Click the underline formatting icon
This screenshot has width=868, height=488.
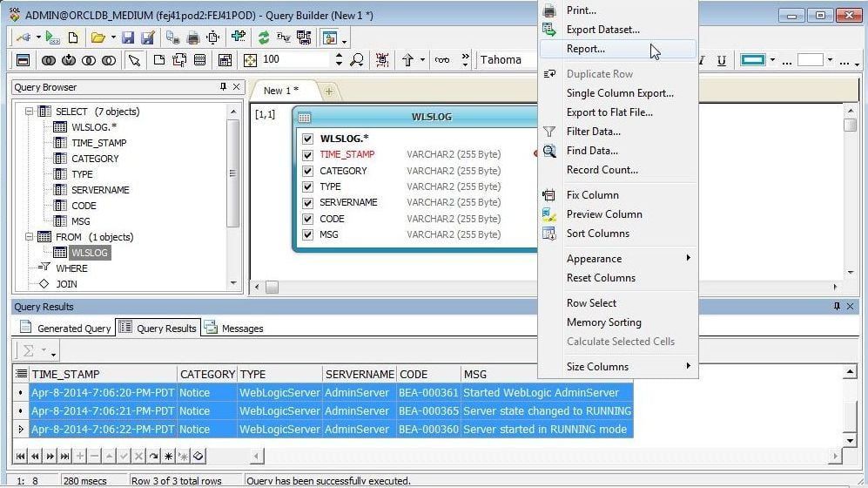pos(722,60)
